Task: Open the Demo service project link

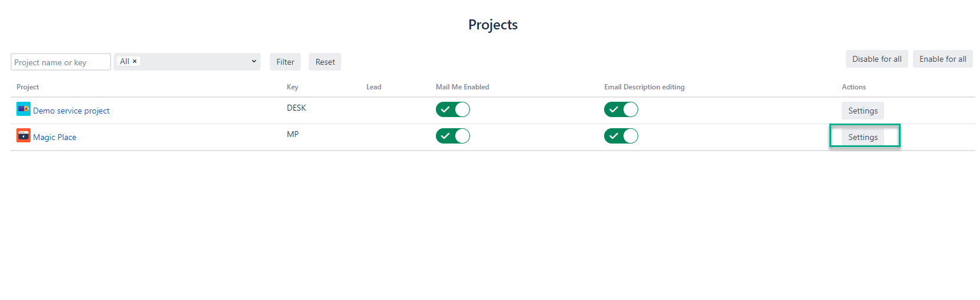Action: [71, 111]
